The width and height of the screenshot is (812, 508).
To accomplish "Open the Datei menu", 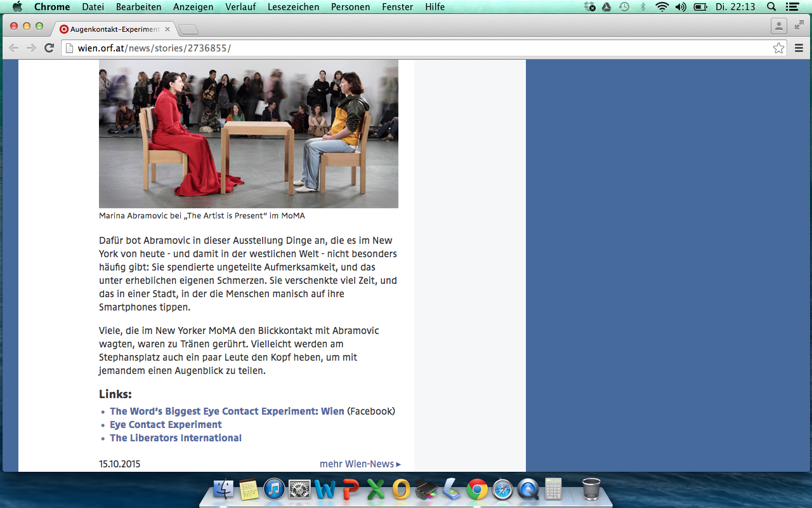I will (x=93, y=7).
